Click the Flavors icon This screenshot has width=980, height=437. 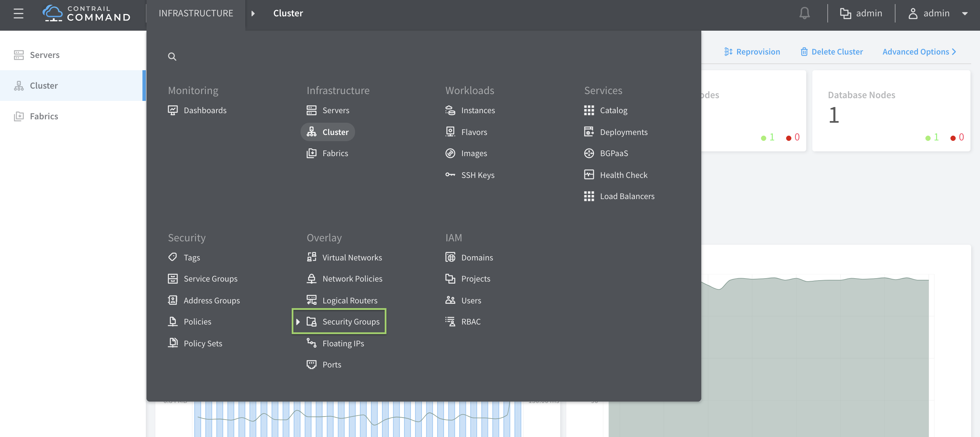click(x=450, y=132)
